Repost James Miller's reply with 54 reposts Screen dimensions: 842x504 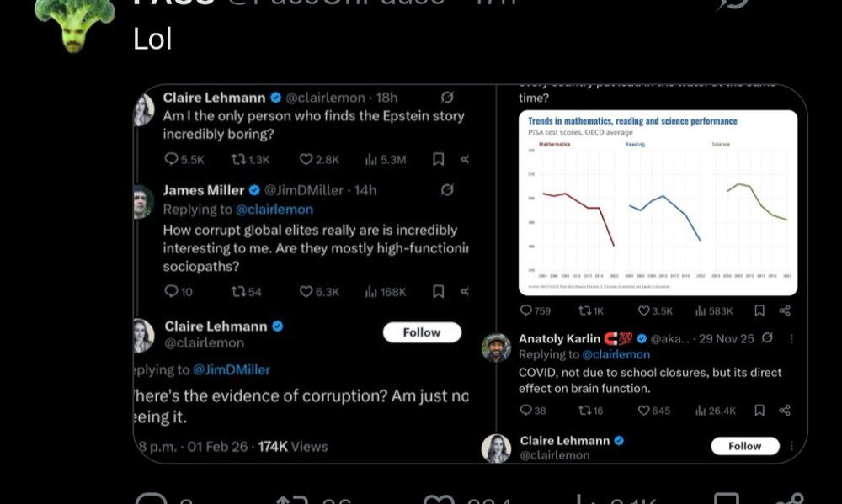pyautogui.click(x=238, y=291)
